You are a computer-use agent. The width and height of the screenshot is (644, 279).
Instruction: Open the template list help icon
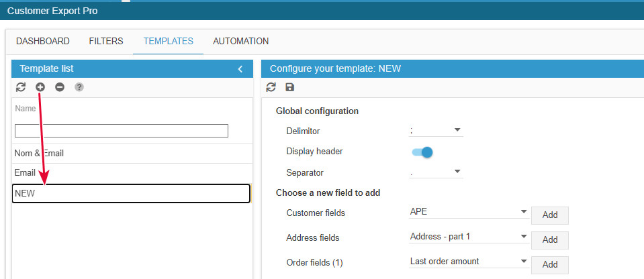point(79,87)
